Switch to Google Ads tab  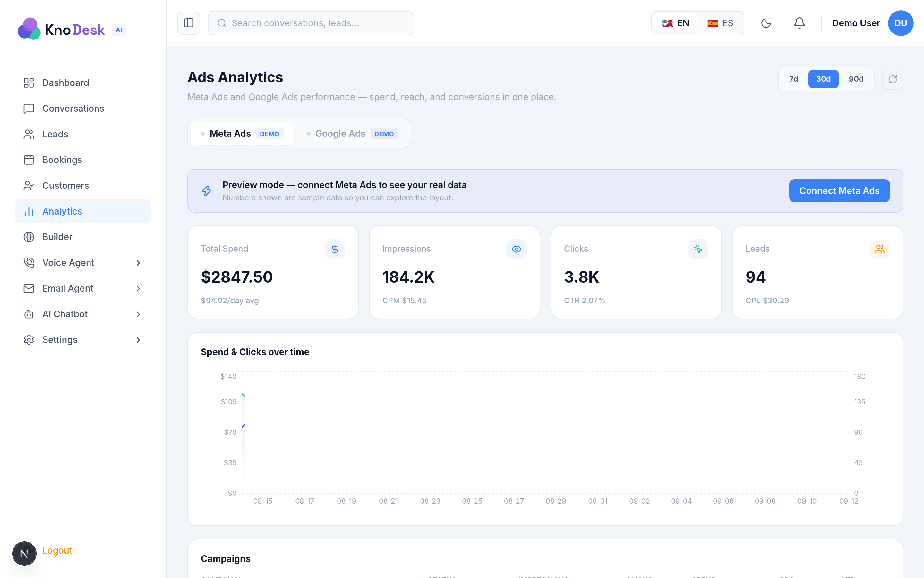tap(352, 134)
